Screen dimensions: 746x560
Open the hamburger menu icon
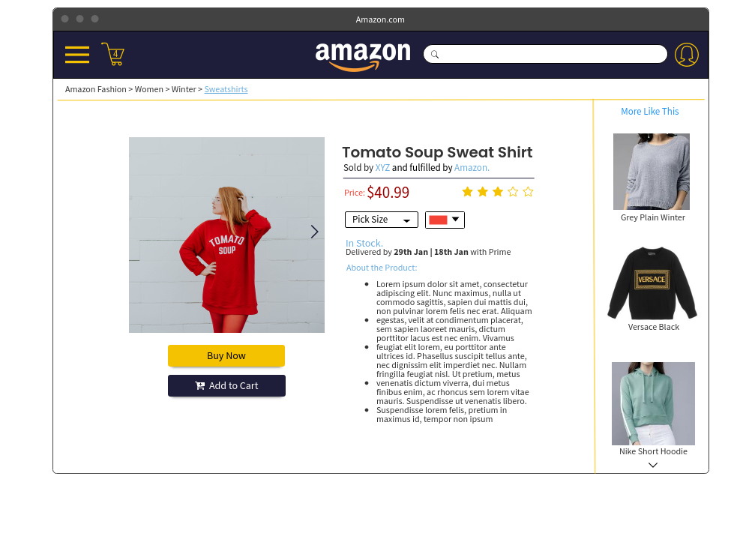tap(77, 55)
